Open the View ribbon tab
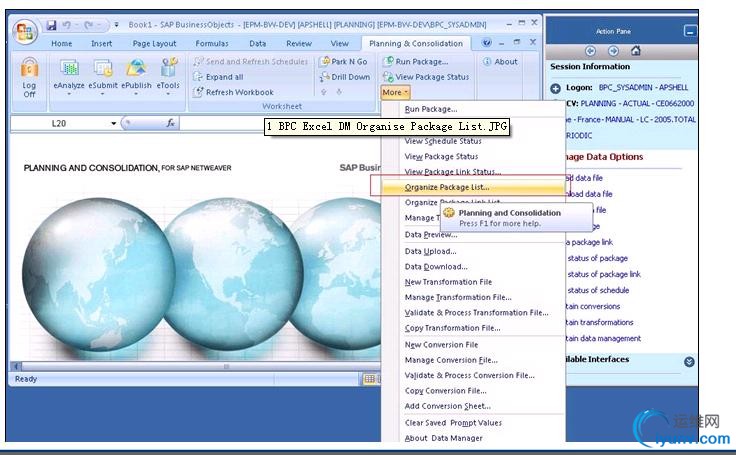The image size is (736, 455). click(x=339, y=44)
